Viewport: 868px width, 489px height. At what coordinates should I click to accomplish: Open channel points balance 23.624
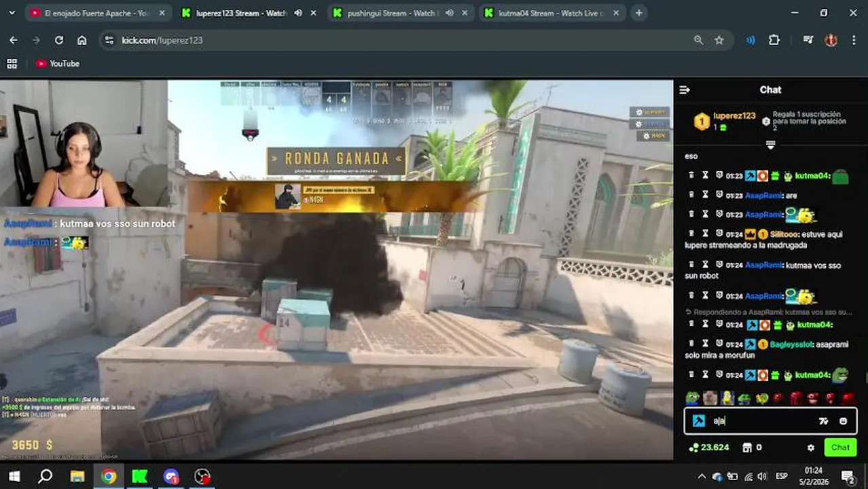[x=709, y=448]
